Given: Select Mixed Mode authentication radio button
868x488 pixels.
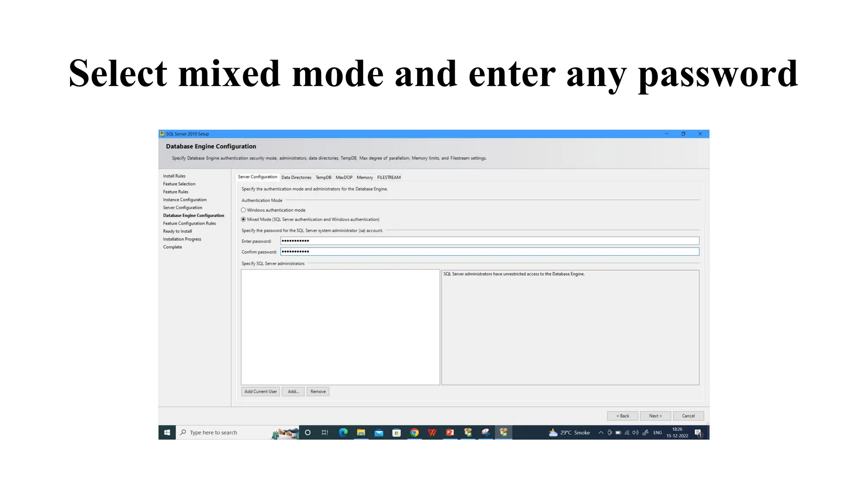Looking at the screenshot, I should tap(243, 219).
